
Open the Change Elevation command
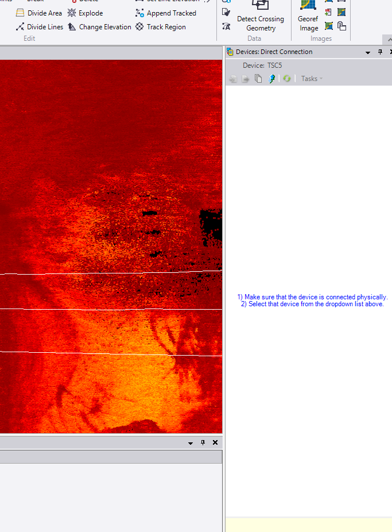[x=99, y=27]
